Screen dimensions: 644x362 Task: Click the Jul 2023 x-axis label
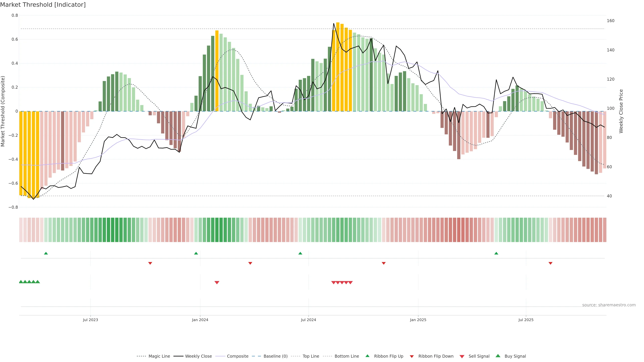[91, 320]
